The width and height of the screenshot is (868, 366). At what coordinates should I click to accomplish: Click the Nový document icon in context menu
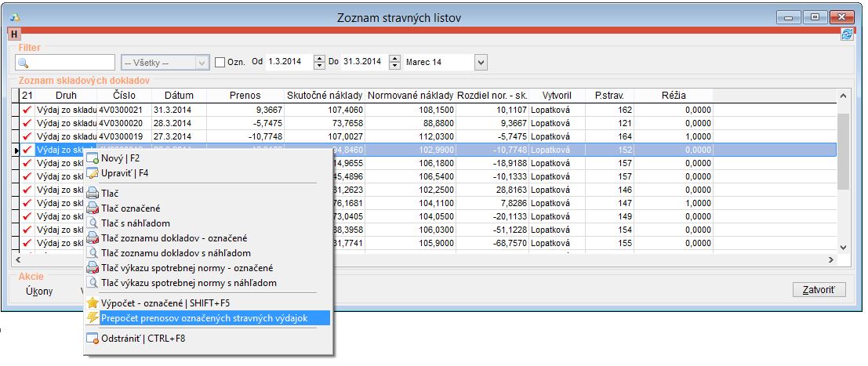coord(93,158)
